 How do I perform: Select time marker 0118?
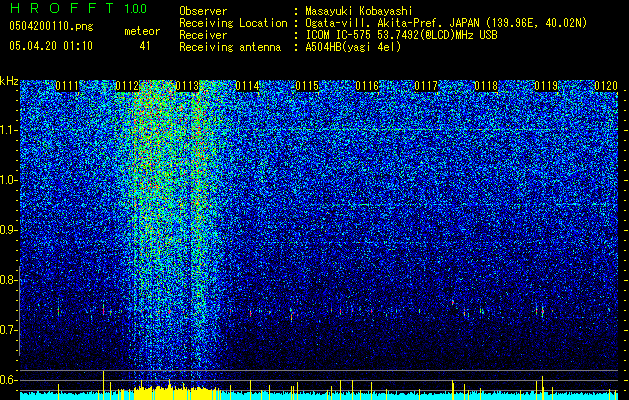click(486, 86)
